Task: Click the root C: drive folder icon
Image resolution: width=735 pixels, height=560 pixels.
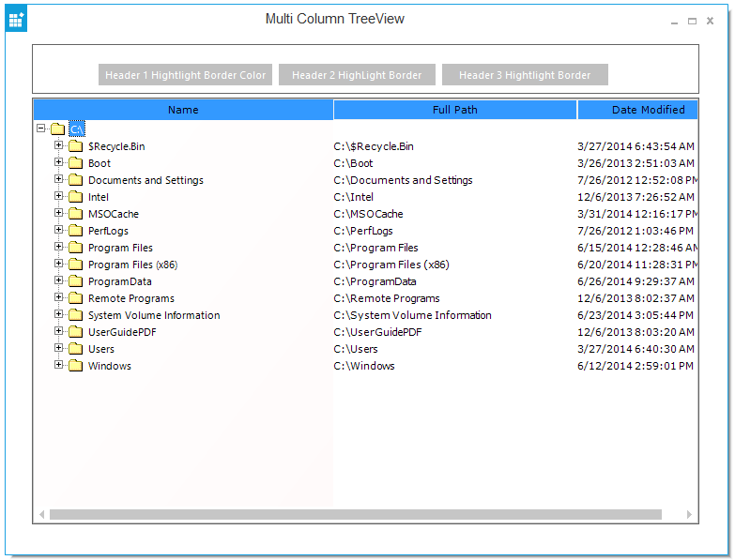Action: click(x=57, y=129)
